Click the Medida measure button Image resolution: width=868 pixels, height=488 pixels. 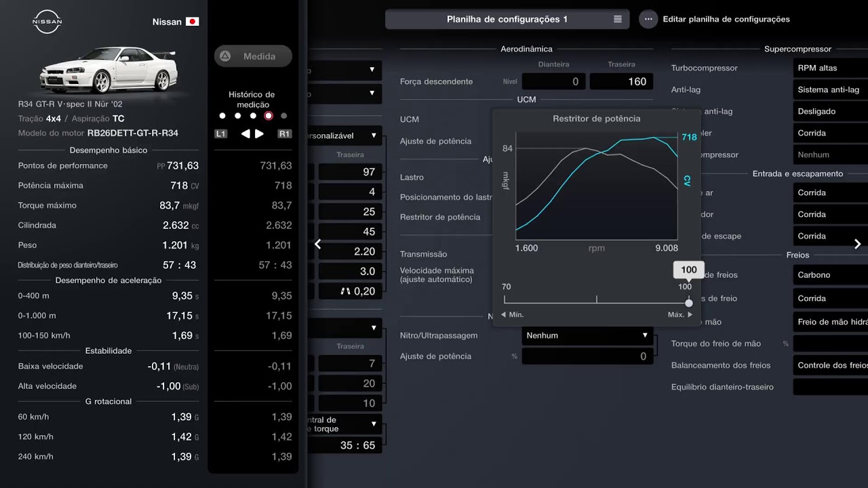(253, 56)
